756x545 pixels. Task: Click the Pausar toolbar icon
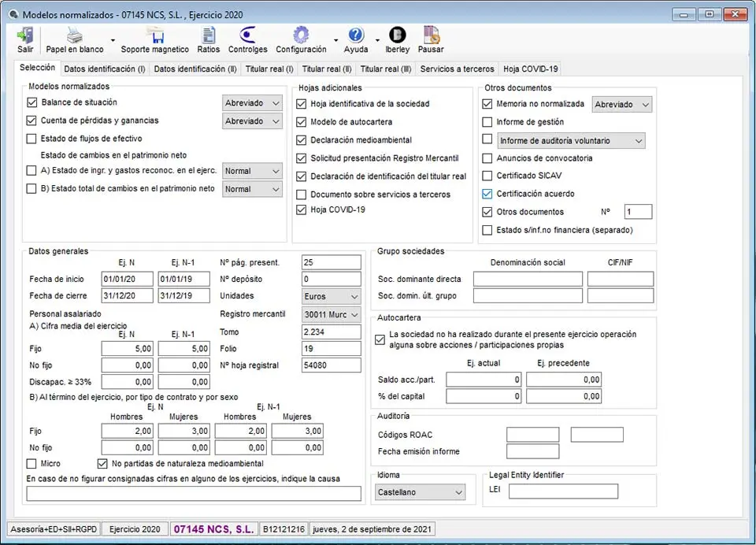(431, 35)
